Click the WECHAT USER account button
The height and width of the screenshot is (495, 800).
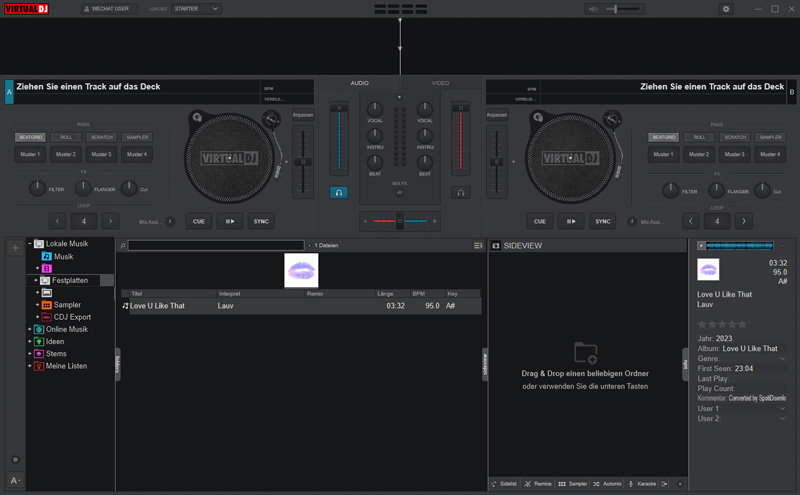click(x=109, y=9)
